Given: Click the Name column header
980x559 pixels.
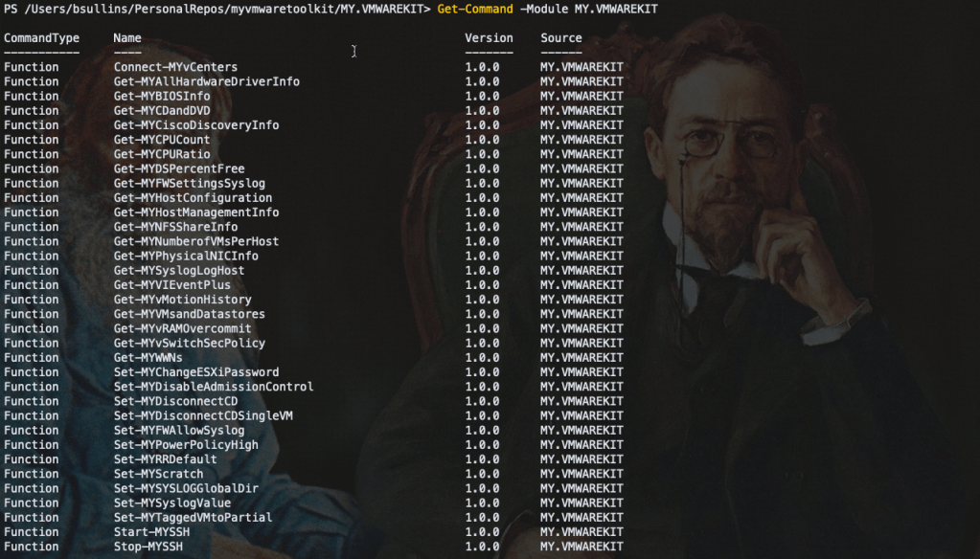Looking at the screenshot, I should 127,38.
